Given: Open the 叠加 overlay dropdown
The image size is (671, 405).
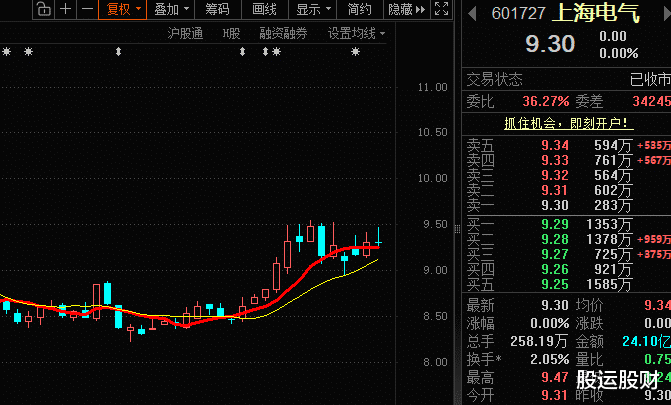Looking at the screenshot, I should tap(171, 9).
